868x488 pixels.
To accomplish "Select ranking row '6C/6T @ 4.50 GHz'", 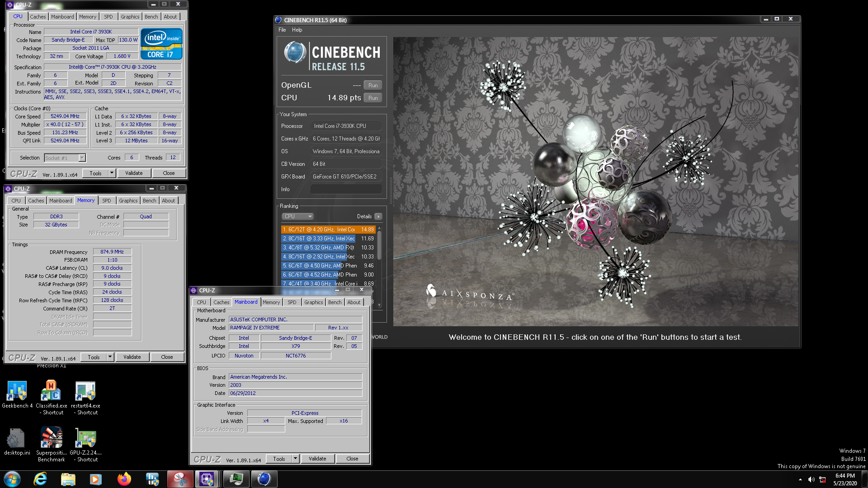I will pos(328,266).
